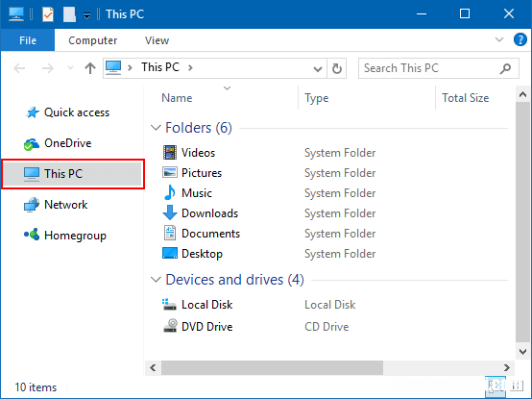Select the Desktop folder name

[x=202, y=254]
